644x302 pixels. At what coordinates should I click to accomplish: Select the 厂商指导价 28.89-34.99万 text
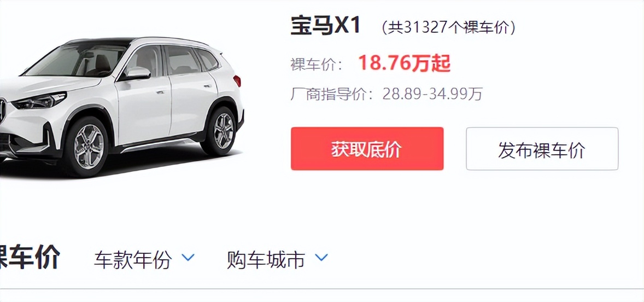click(x=387, y=95)
